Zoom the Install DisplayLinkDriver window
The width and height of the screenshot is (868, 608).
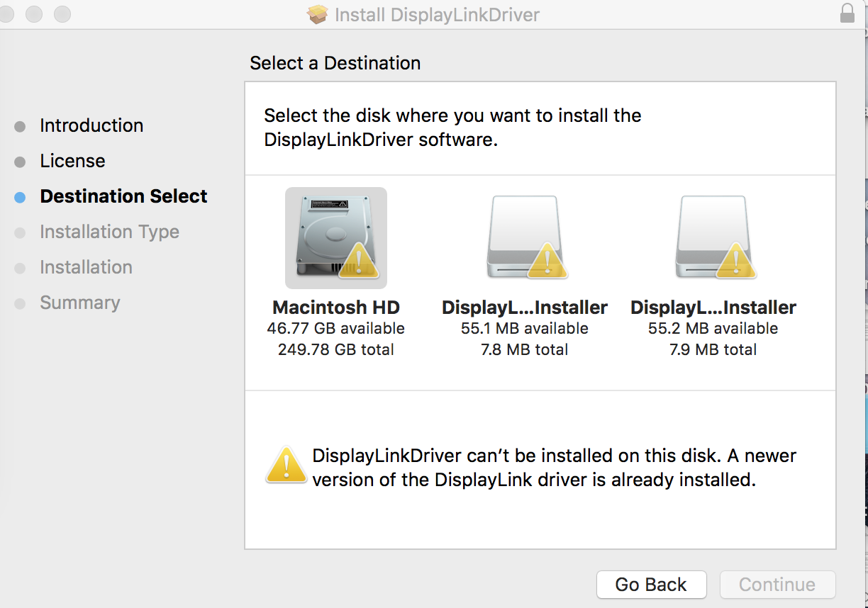tap(62, 13)
